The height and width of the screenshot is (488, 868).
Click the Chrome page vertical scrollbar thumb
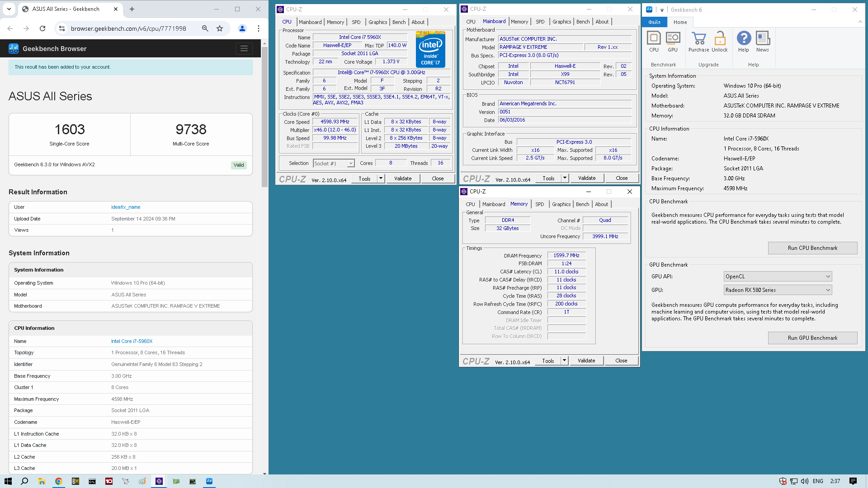tap(265, 116)
